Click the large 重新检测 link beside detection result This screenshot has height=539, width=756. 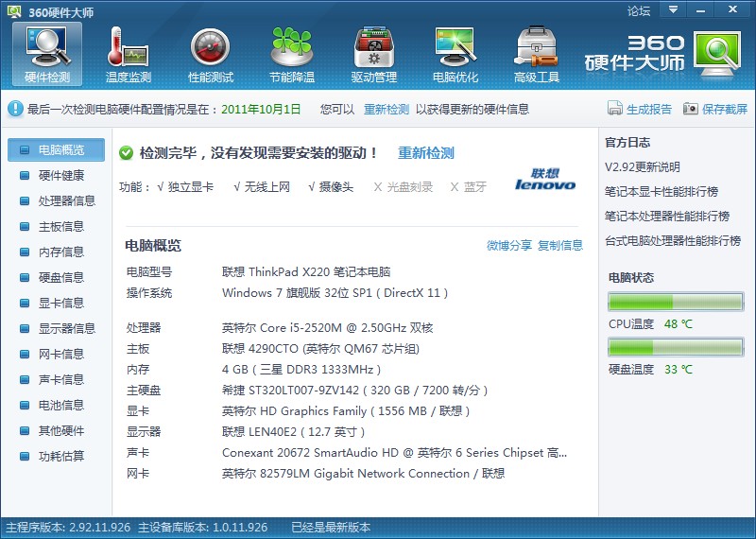coord(426,153)
